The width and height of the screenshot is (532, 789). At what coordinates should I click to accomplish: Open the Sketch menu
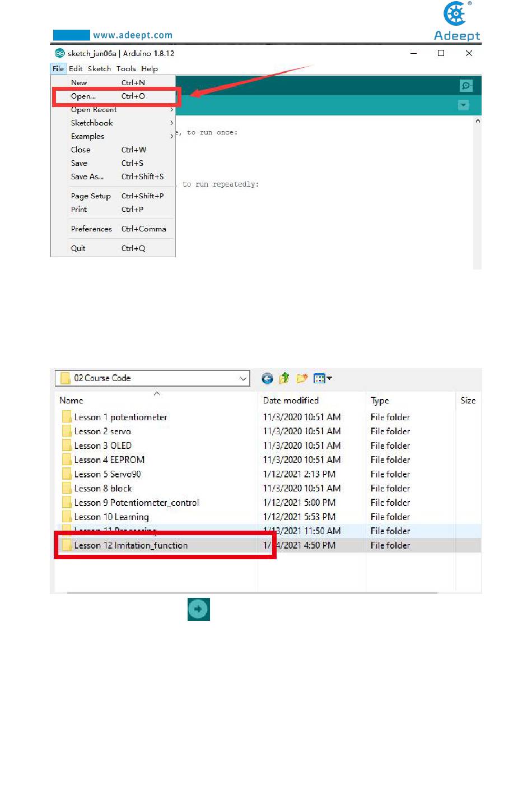[x=99, y=69]
